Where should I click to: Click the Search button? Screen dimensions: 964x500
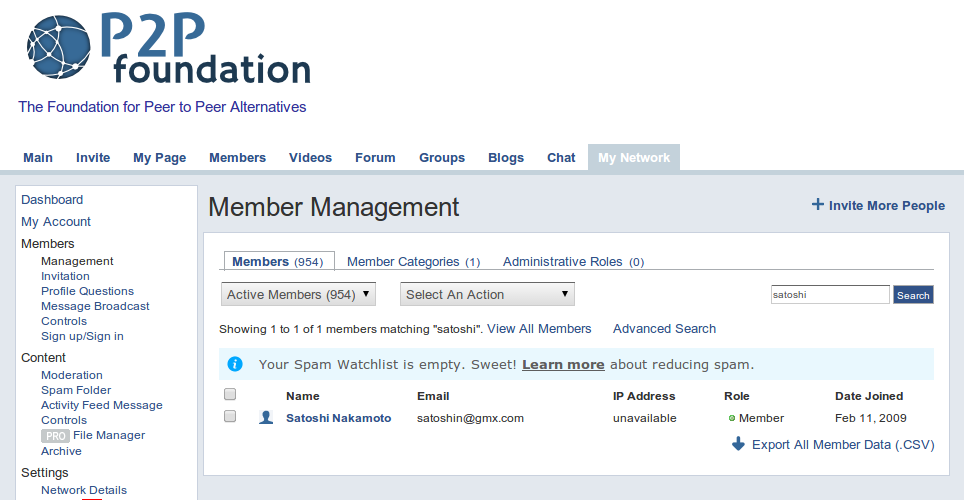click(913, 295)
